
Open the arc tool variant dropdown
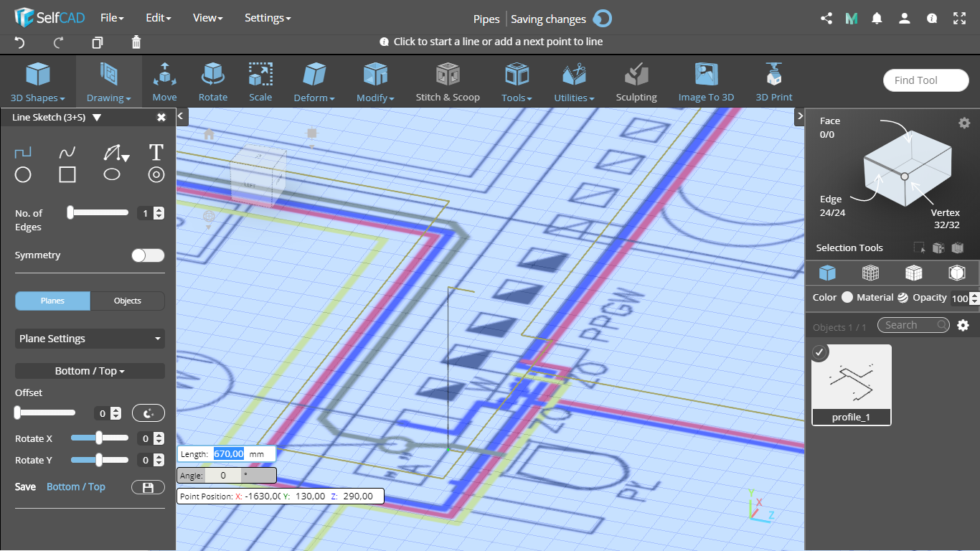coord(126,159)
